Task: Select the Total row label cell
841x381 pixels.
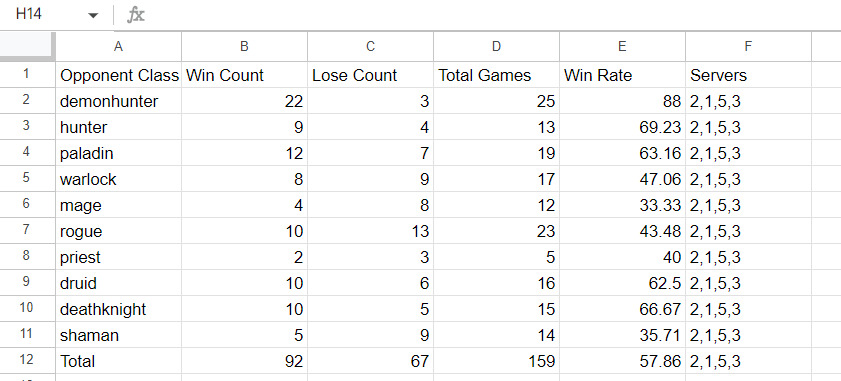Action: pos(119,361)
